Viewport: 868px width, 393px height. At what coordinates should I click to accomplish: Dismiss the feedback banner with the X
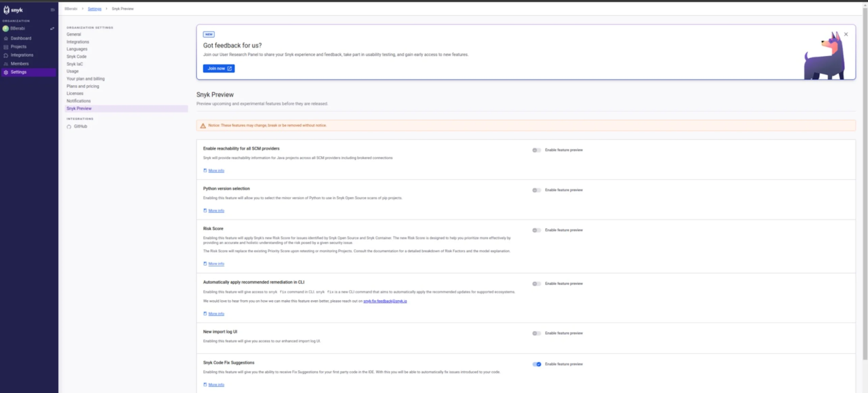[846, 34]
